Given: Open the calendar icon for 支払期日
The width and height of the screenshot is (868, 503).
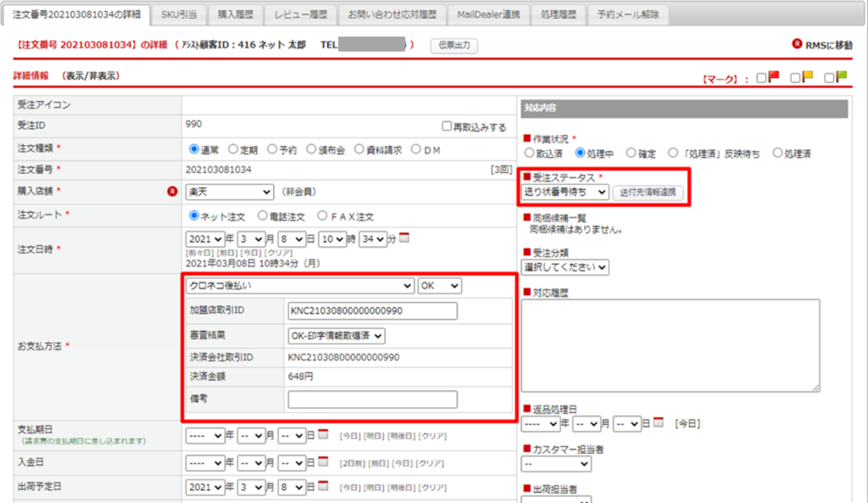Looking at the screenshot, I should [x=322, y=435].
